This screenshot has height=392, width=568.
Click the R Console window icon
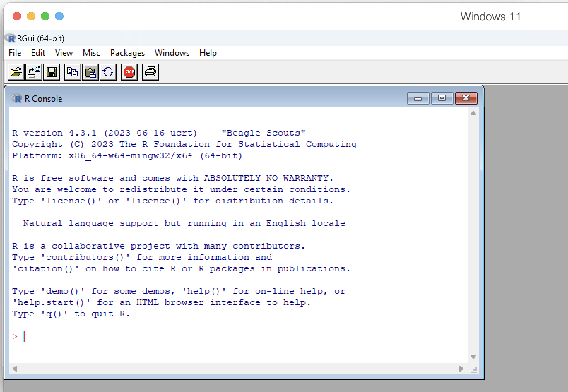[x=16, y=99]
